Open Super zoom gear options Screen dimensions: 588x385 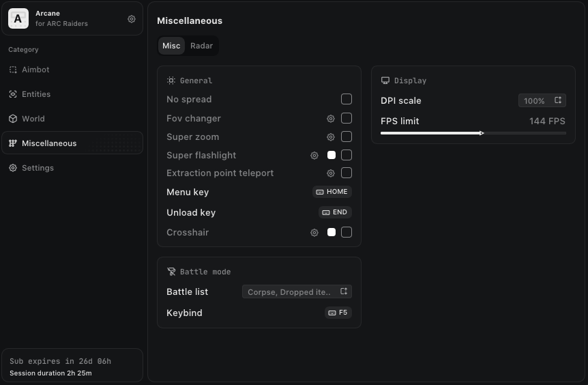click(331, 137)
